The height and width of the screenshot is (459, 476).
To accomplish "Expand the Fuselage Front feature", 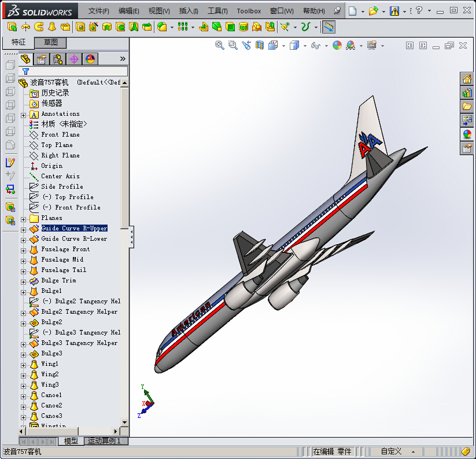I will tap(23, 251).
